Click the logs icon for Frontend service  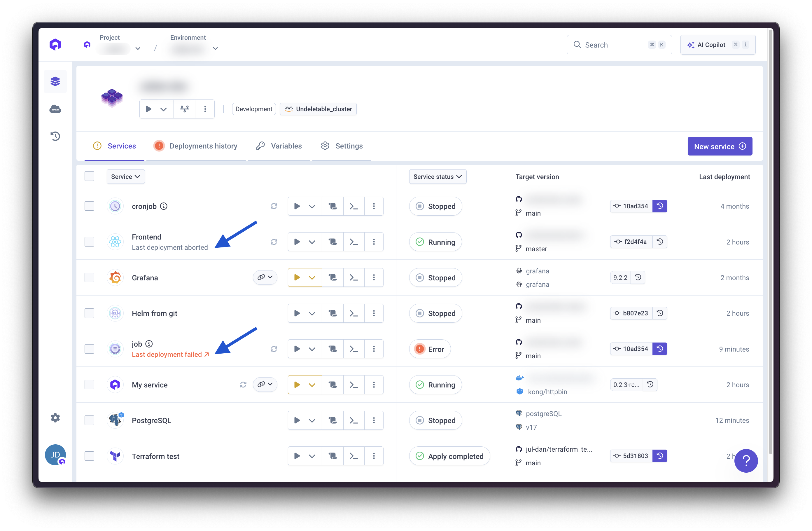click(x=332, y=242)
